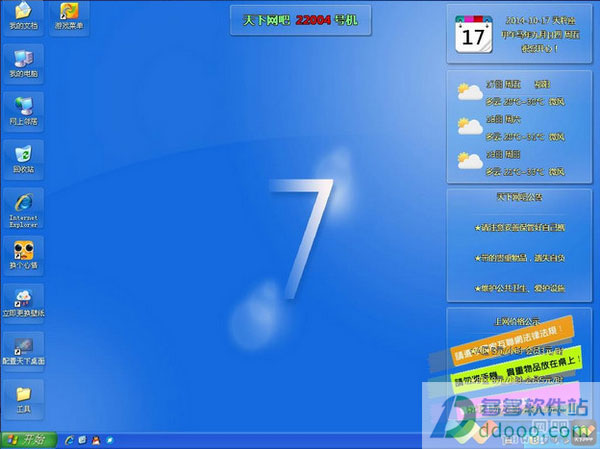Click the 天下网吧 22004 号机 banner
The width and height of the screenshot is (600, 449).
click(300, 20)
